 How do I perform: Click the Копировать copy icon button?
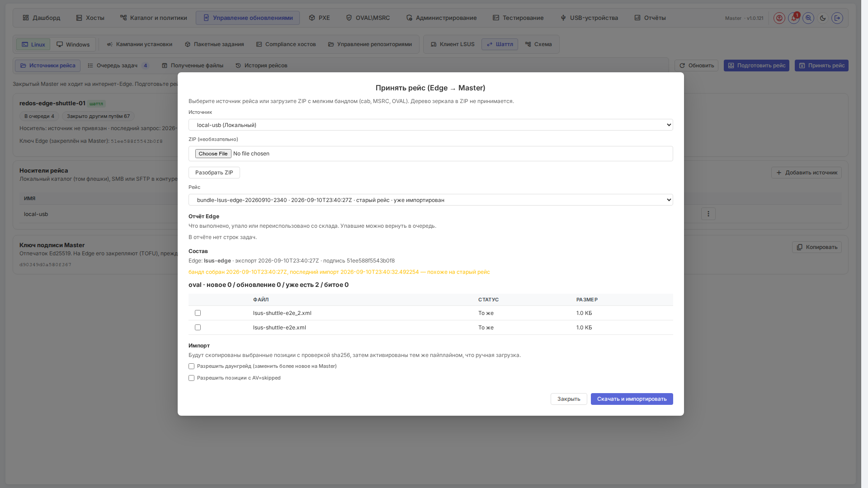816,247
